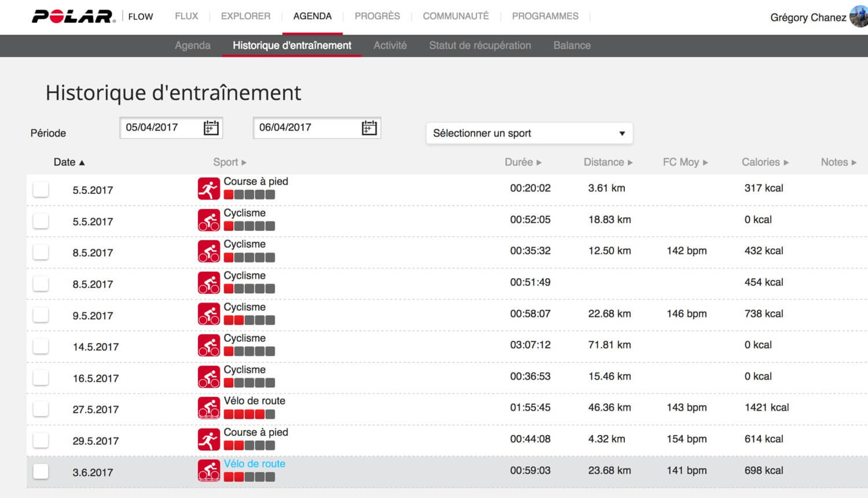The height and width of the screenshot is (498, 868).
Task: Select checkbox for 8.5.2017 Cyclisme 12.50 km
Action: [x=41, y=252]
